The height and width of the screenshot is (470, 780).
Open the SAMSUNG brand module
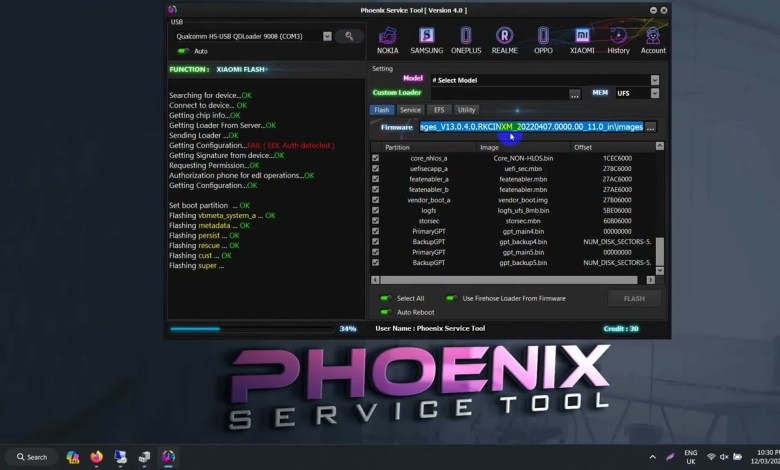pos(426,39)
